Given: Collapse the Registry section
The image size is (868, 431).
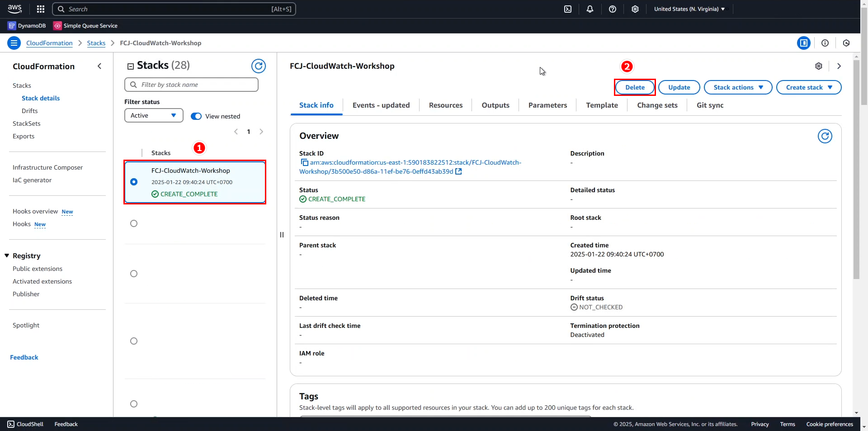Looking at the screenshot, I should pyautogui.click(x=7, y=256).
